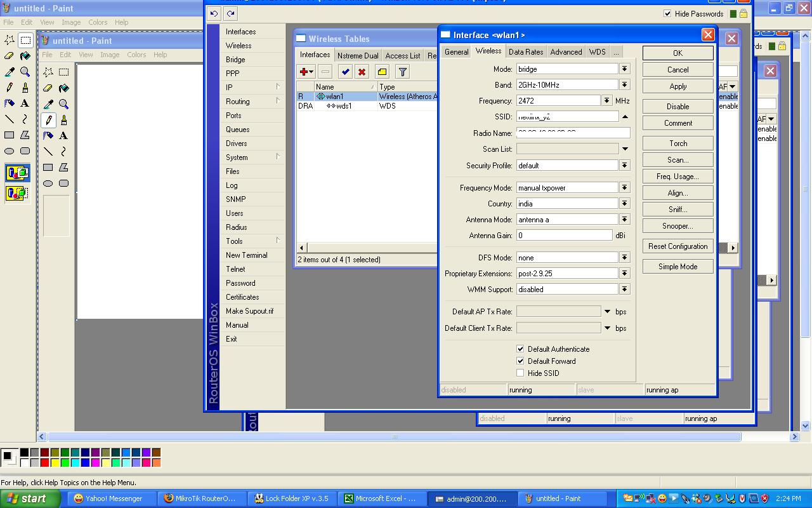
Task: Select the Magnifier tool in Paint toolbox
Action: coord(25,72)
